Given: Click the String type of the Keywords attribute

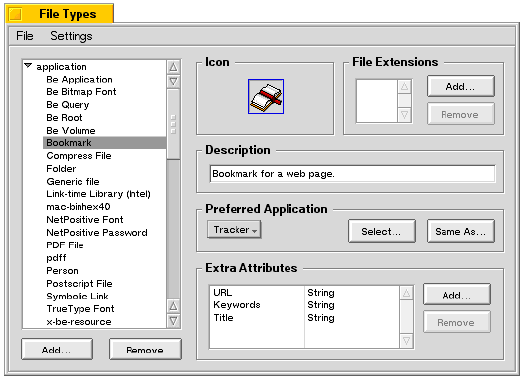Looking at the screenshot, I should coord(321,305).
